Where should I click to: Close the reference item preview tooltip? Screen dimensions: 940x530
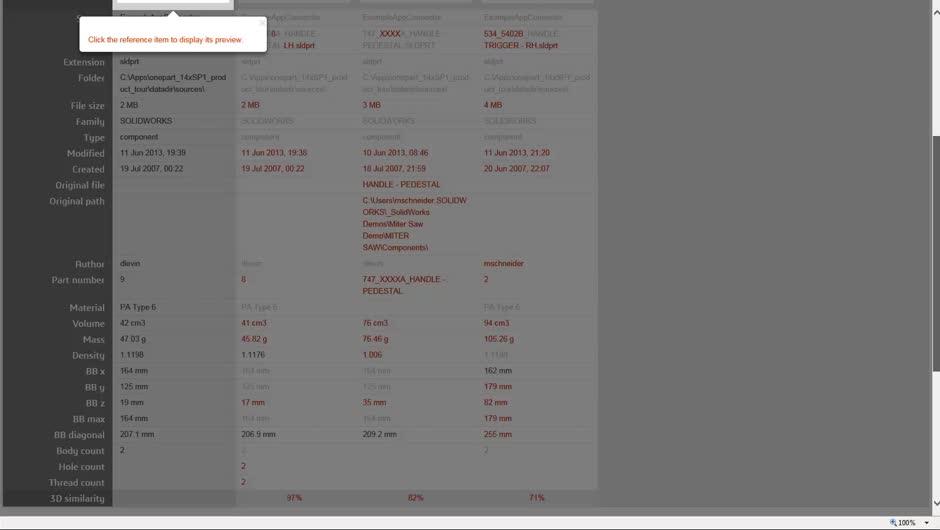click(261, 22)
